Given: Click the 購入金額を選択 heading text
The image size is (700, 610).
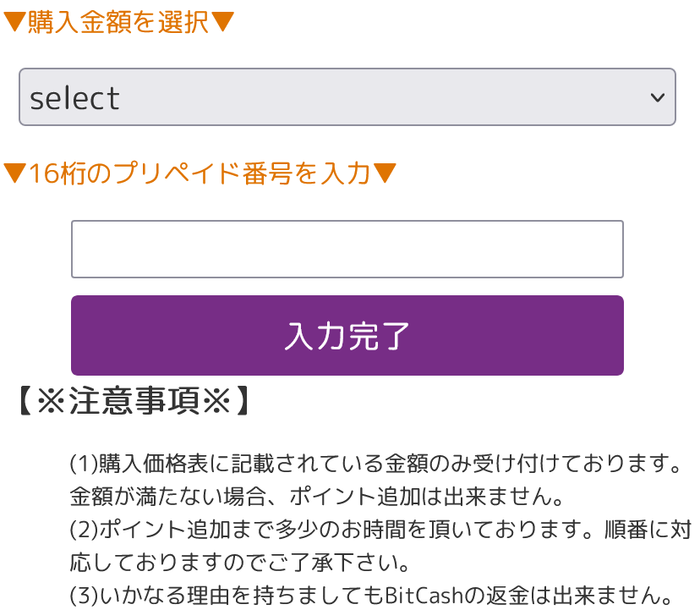Looking at the screenshot, I should [118, 22].
